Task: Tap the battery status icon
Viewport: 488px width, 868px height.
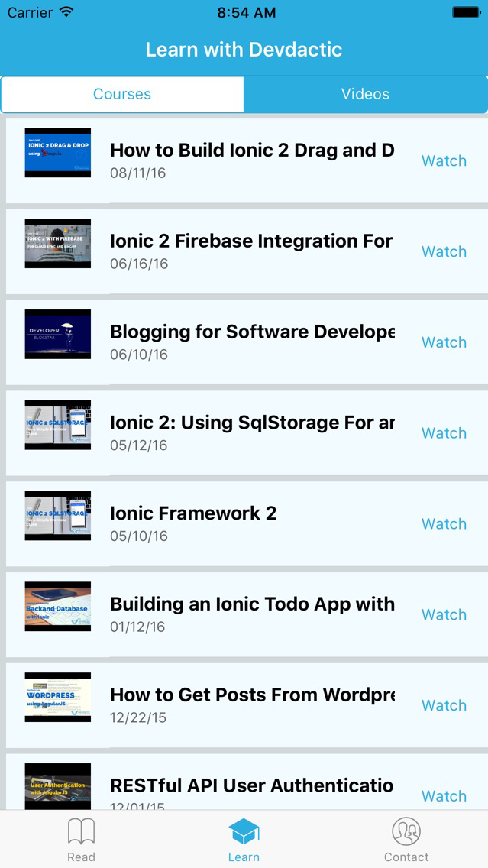Action: point(466,12)
